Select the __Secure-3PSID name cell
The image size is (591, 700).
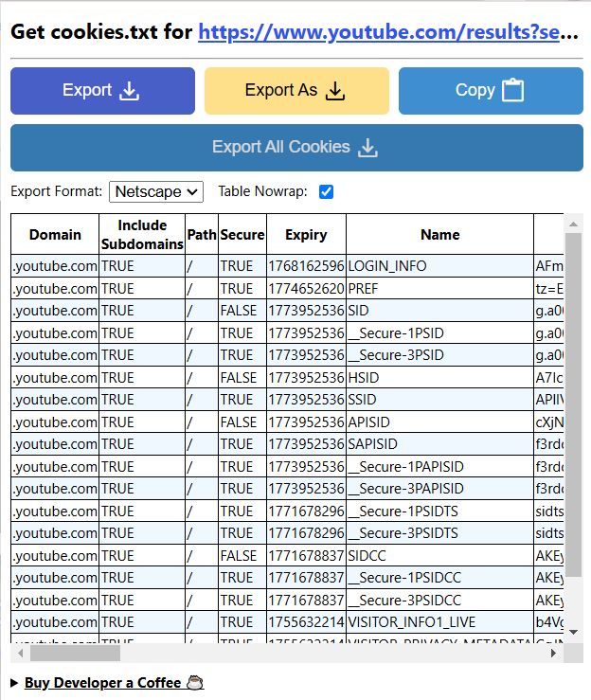[439, 355]
